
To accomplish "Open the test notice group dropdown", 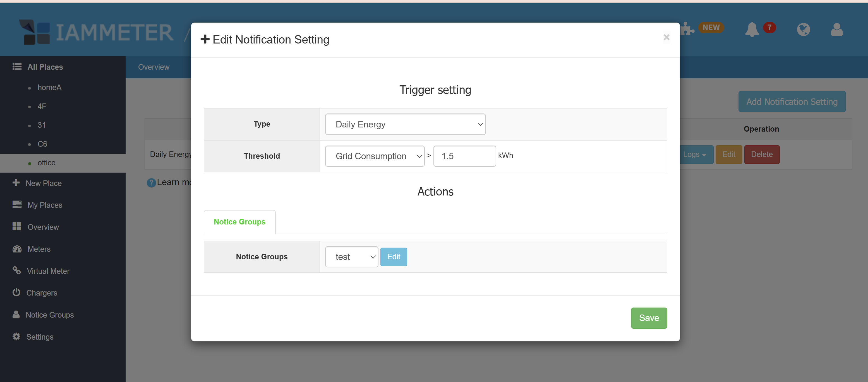I will (x=351, y=257).
